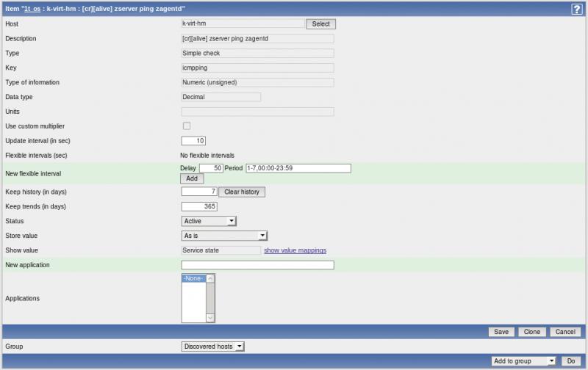Click the Use custom multiplier label

click(35, 126)
